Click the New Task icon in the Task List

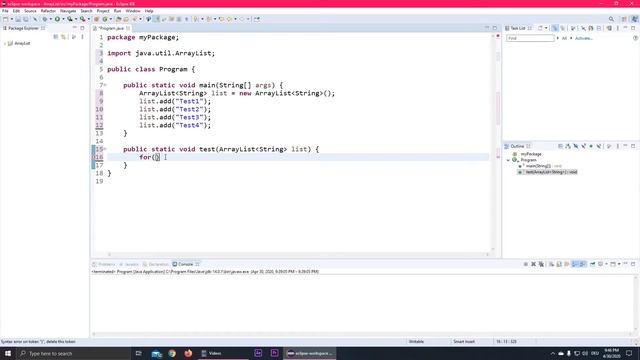[x=540, y=28]
